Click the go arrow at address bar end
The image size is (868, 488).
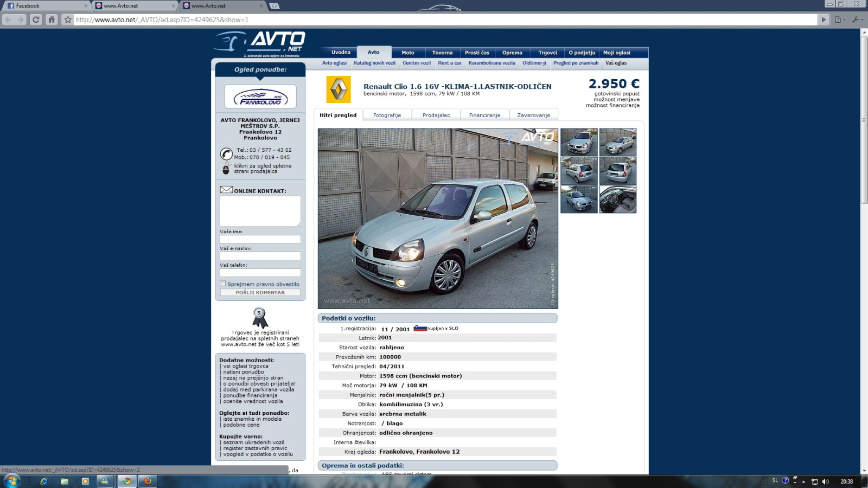(x=824, y=20)
